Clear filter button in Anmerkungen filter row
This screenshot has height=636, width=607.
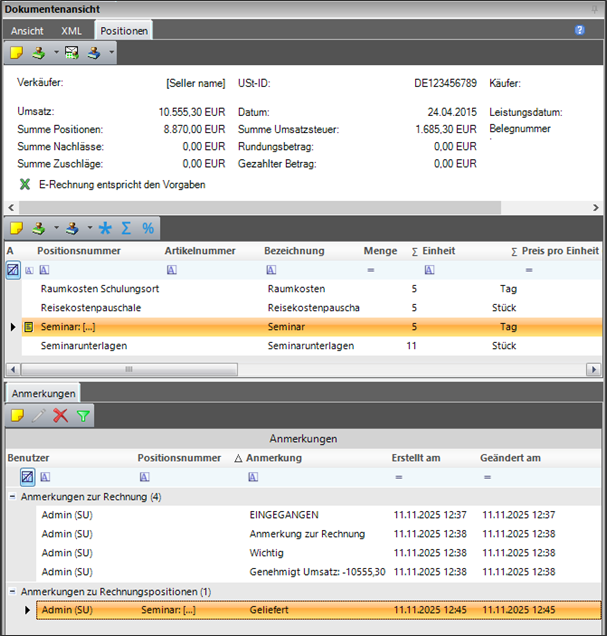(x=28, y=477)
